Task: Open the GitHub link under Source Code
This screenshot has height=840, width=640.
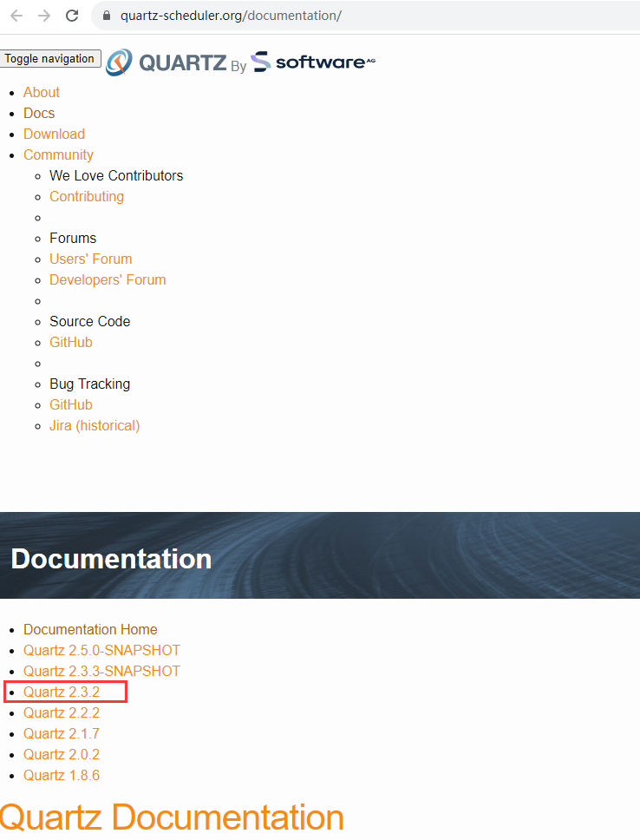Action: pos(71,342)
